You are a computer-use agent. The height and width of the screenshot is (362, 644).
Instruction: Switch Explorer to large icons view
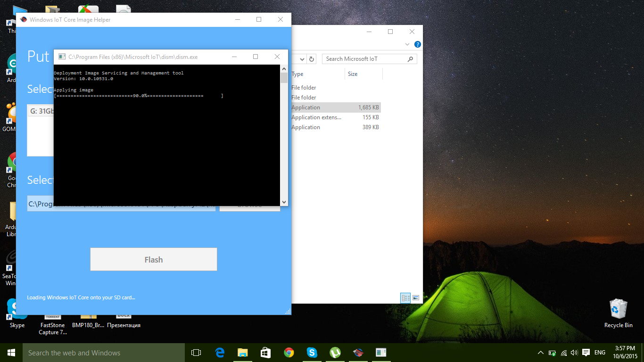[x=416, y=298]
